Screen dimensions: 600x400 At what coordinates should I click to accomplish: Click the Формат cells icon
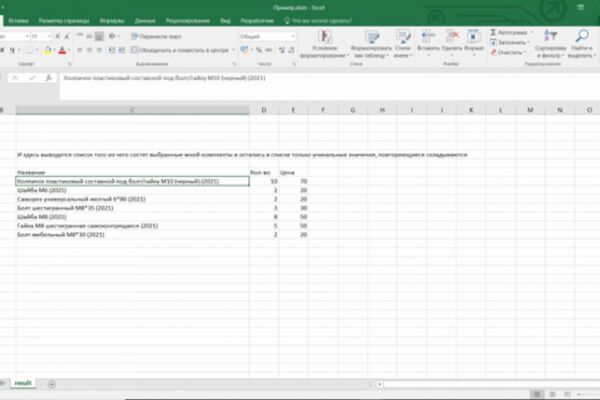coord(474,37)
